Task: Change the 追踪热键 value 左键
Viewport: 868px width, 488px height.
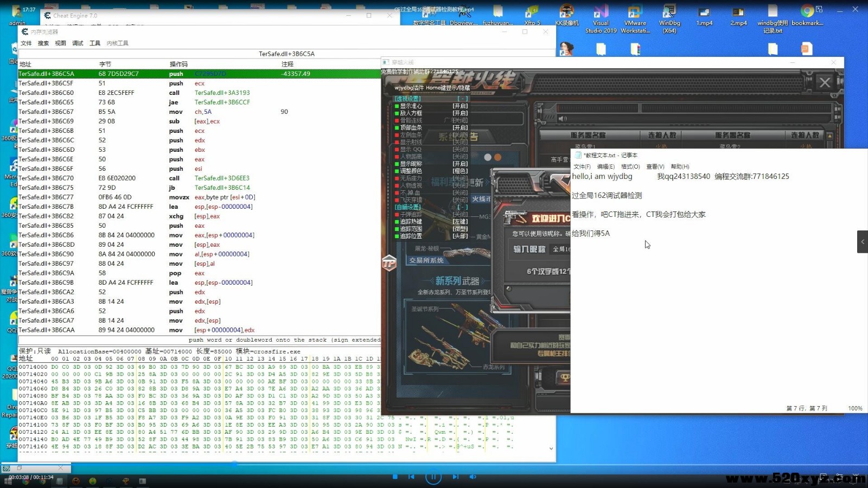Action: pos(460,222)
